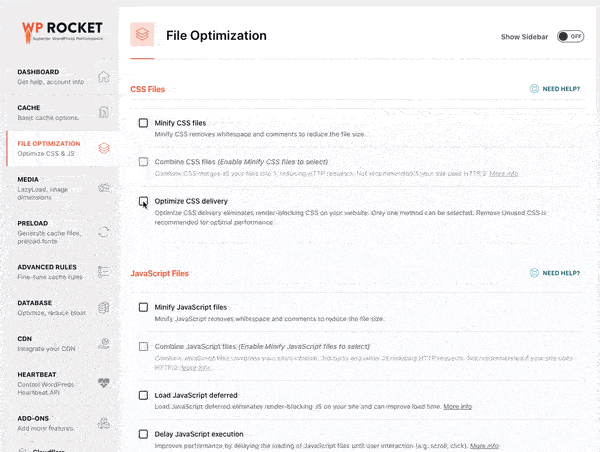Click the File Optimization layers icon in sidebar
This screenshot has width=600, height=452.
tap(104, 149)
